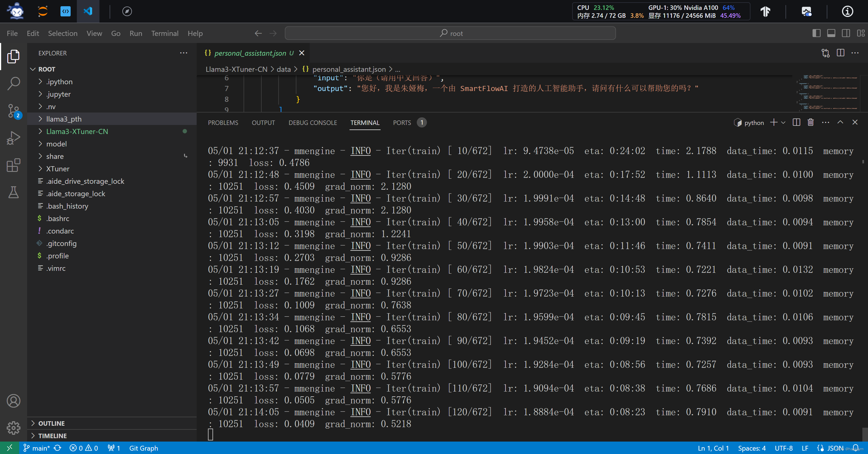Click the VS Code launcher icon
Viewport: 868px width, 454px height.
coord(88,11)
